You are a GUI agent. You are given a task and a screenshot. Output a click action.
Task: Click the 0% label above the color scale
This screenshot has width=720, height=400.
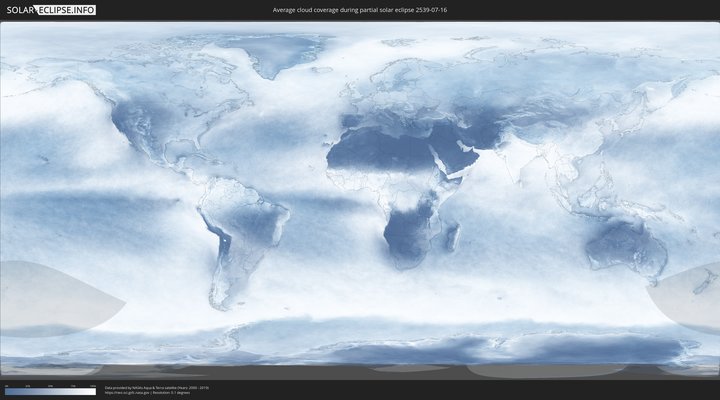pyautogui.click(x=6, y=386)
